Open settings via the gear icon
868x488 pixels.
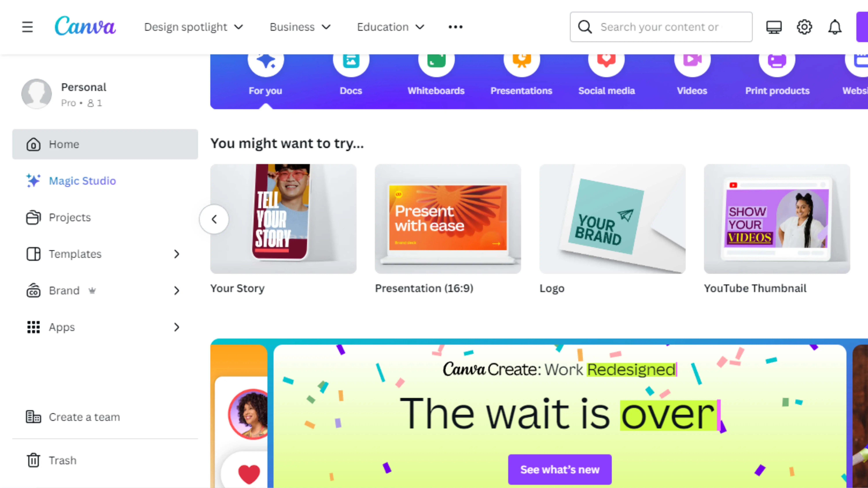click(x=804, y=27)
